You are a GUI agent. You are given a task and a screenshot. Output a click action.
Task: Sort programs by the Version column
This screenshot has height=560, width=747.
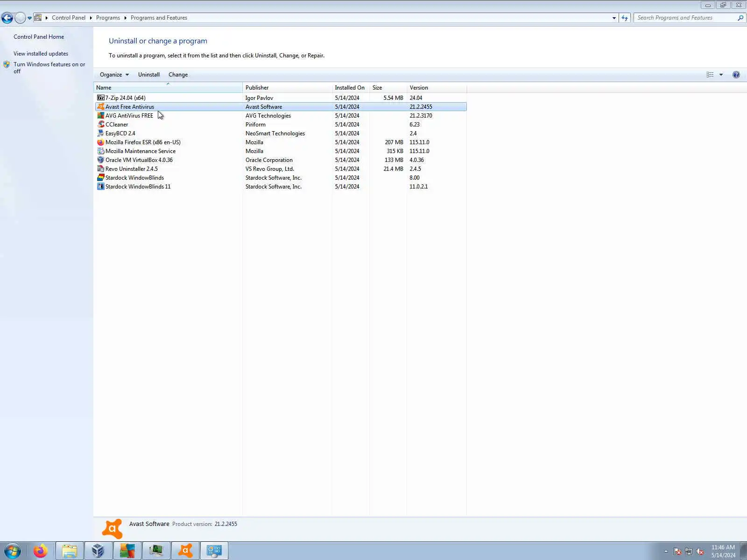(437, 88)
